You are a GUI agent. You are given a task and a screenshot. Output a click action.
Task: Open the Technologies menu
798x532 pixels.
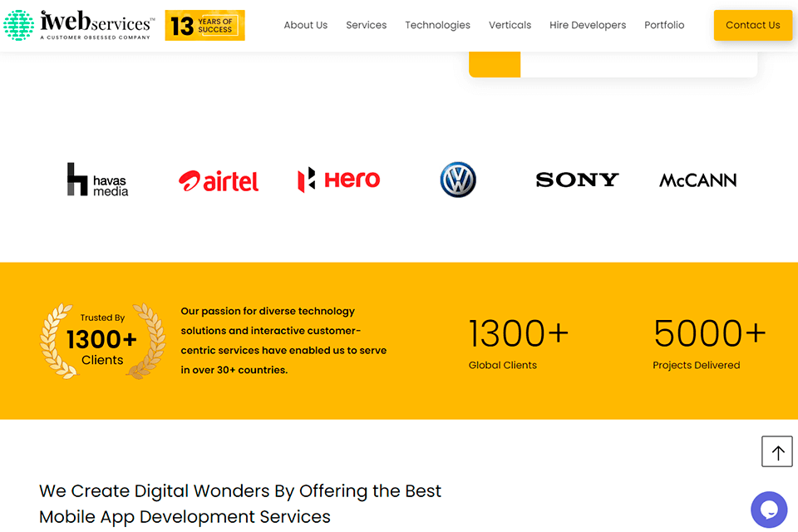click(437, 25)
